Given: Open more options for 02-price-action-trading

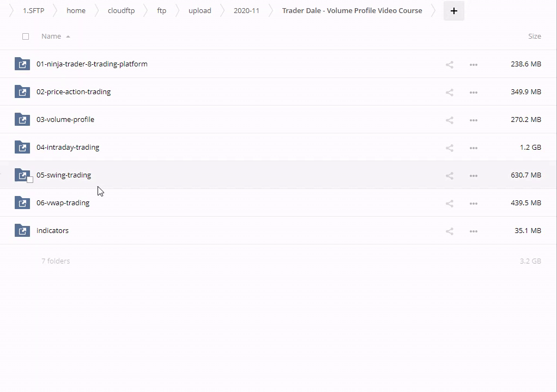Looking at the screenshot, I should pyautogui.click(x=473, y=92).
